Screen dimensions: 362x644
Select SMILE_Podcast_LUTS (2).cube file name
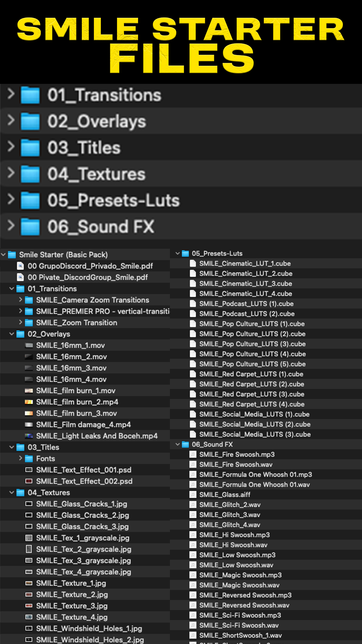pyautogui.click(x=247, y=314)
